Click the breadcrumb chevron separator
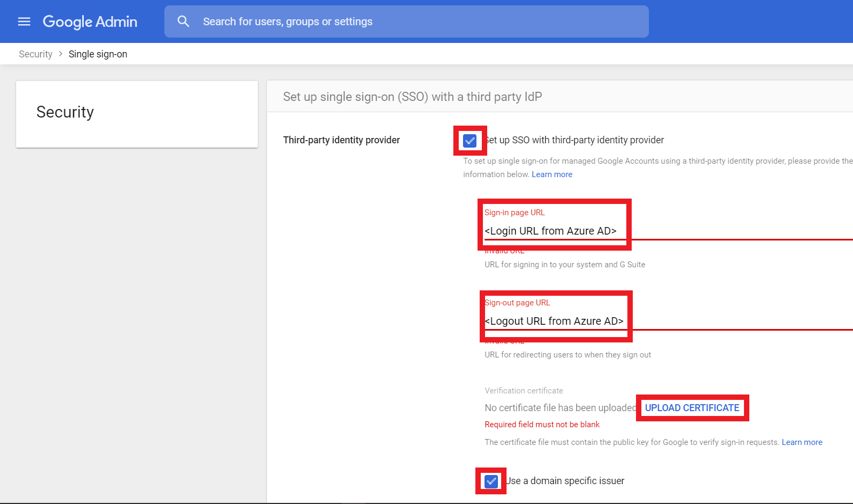The image size is (853, 504). (x=61, y=54)
